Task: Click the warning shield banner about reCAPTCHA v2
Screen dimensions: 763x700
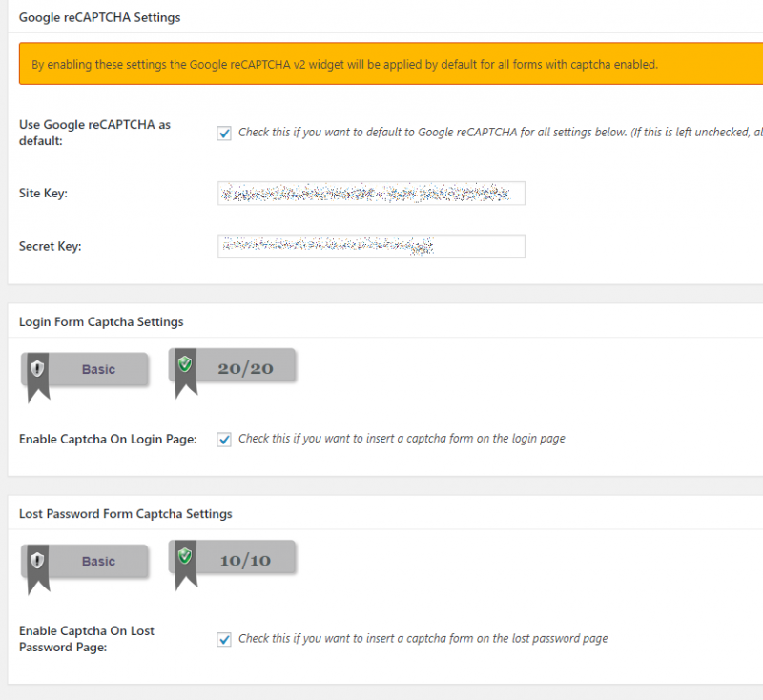Action: 381,63
